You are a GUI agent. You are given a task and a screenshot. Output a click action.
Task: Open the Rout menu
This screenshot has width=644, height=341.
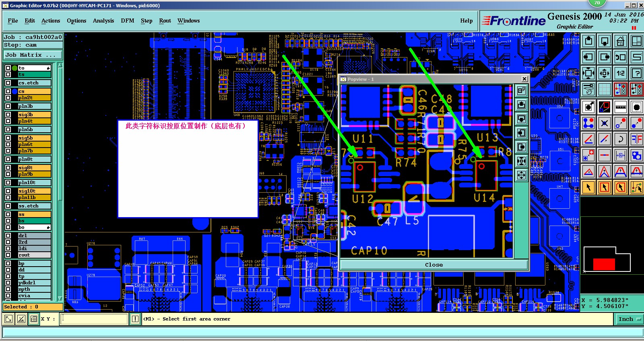(x=165, y=21)
